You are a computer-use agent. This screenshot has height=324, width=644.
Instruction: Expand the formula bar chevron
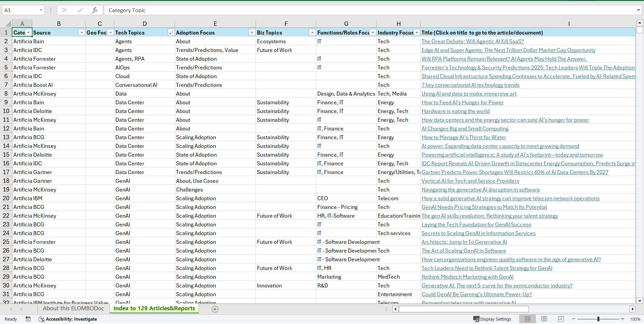pos(638,10)
